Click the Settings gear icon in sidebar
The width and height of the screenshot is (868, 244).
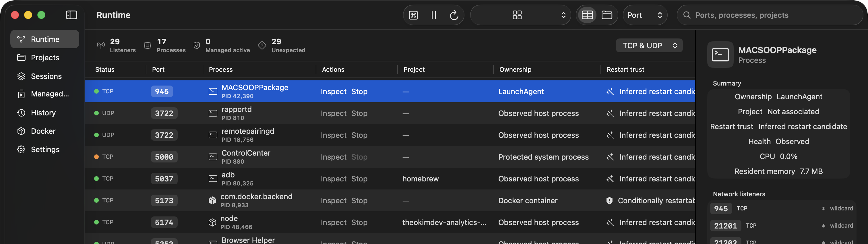pos(21,150)
